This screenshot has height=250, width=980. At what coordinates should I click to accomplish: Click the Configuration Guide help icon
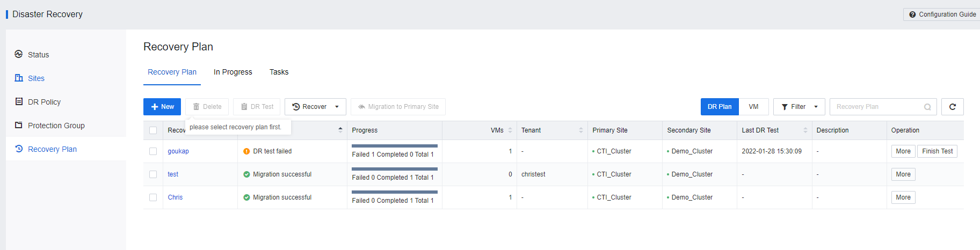912,14
